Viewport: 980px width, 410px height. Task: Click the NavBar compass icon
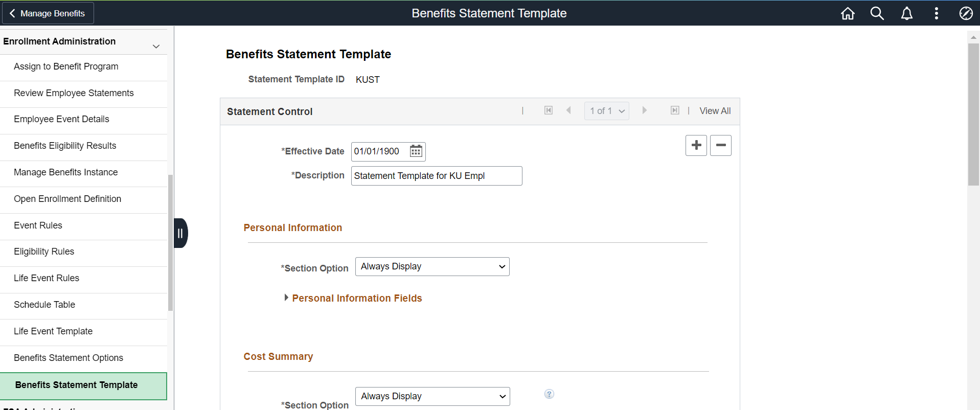(966, 13)
